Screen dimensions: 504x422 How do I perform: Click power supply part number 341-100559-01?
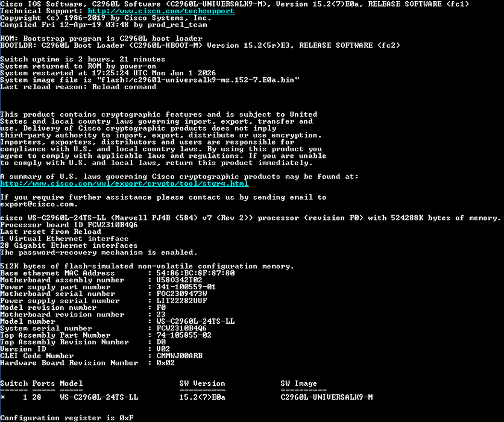(186, 287)
